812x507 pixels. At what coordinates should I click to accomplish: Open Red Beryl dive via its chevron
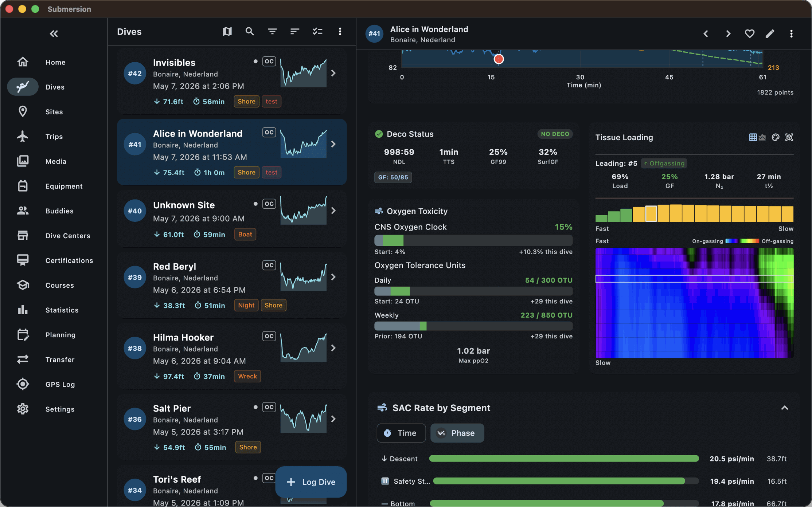(x=333, y=277)
